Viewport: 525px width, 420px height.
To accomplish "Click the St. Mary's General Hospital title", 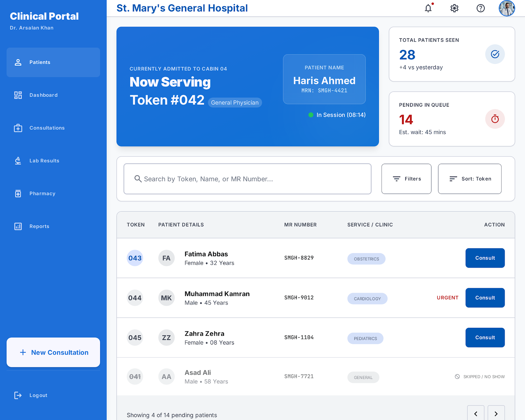I will tap(182, 8).
